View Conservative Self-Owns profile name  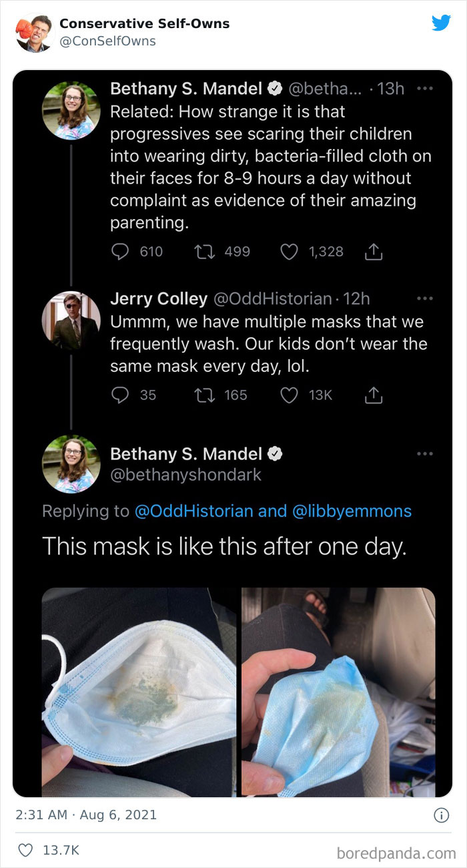click(x=144, y=23)
